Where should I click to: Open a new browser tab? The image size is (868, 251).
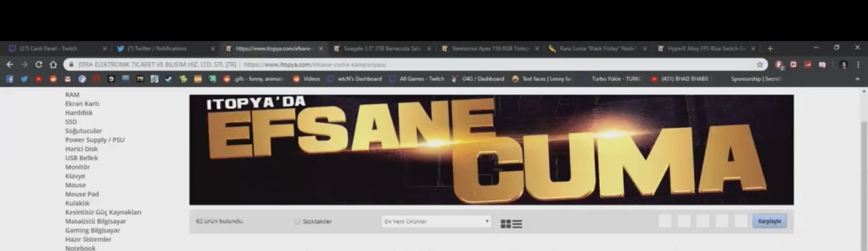[x=770, y=48]
